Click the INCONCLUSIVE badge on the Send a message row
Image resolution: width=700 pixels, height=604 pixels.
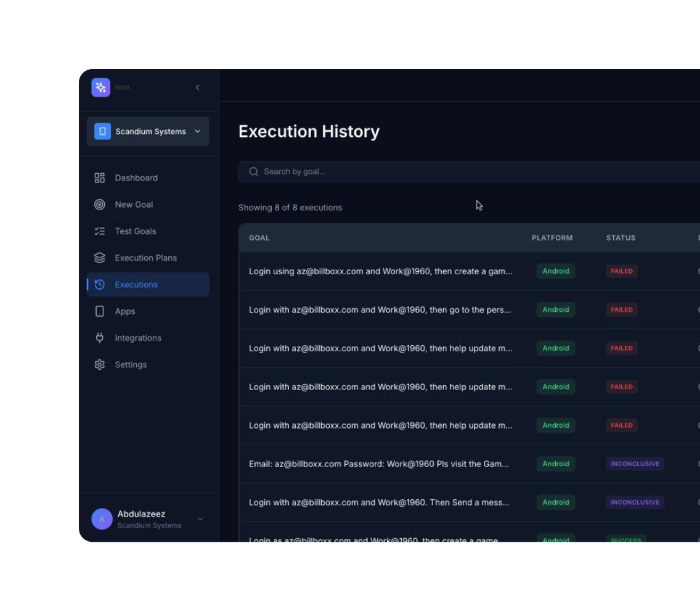coord(635,502)
